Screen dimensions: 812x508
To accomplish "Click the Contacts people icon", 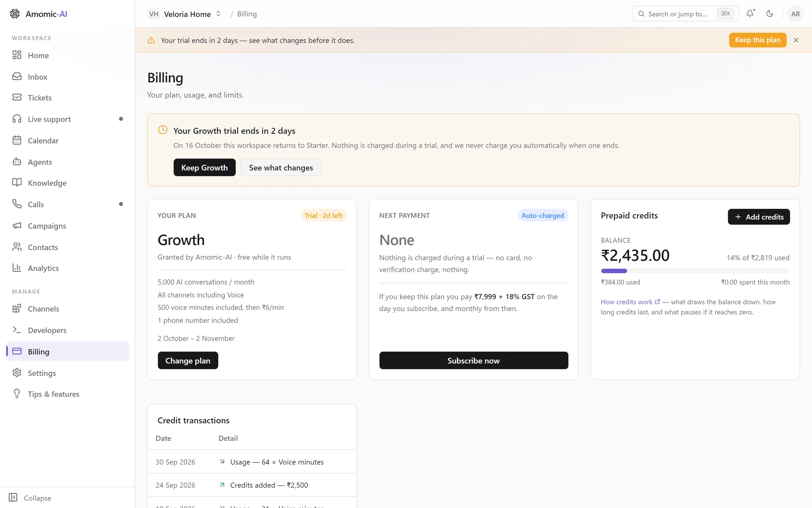I will click(17, 247).
